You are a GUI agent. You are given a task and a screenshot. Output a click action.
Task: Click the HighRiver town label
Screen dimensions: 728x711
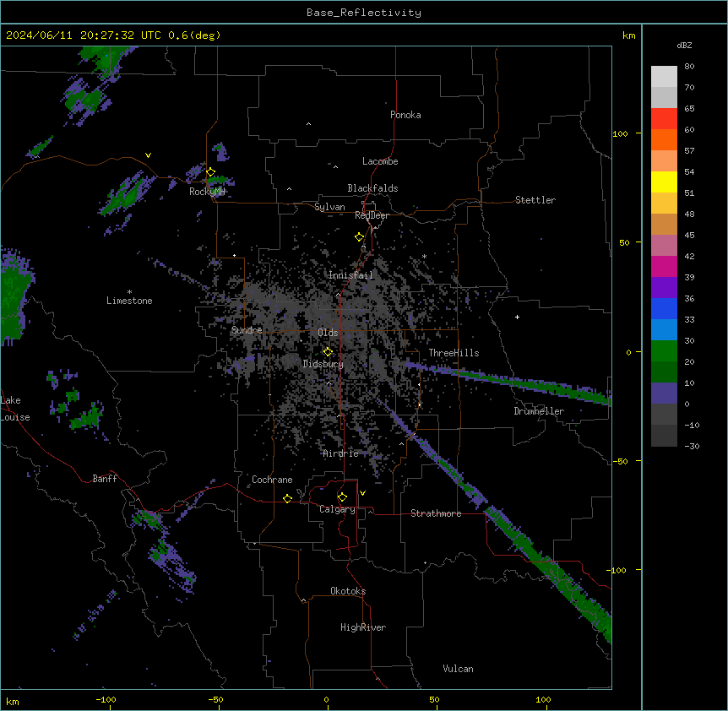click(363, 627)
